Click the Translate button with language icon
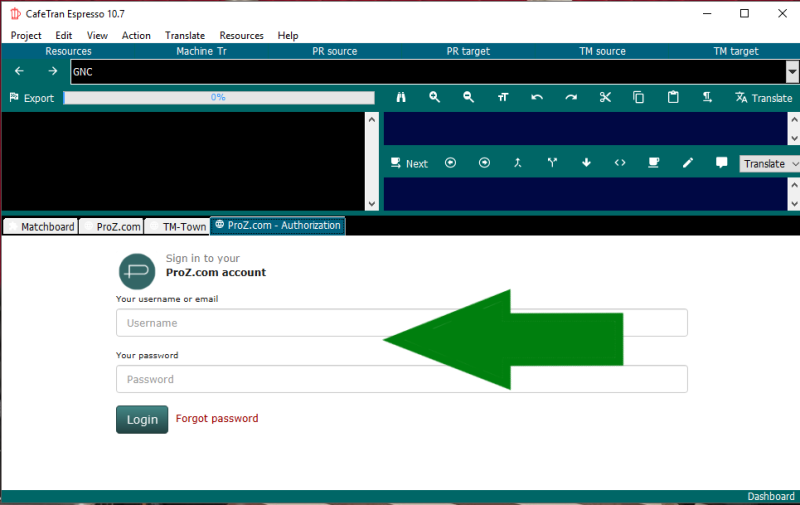The height and width of the screenshot is (505, 800). point(763,98)
